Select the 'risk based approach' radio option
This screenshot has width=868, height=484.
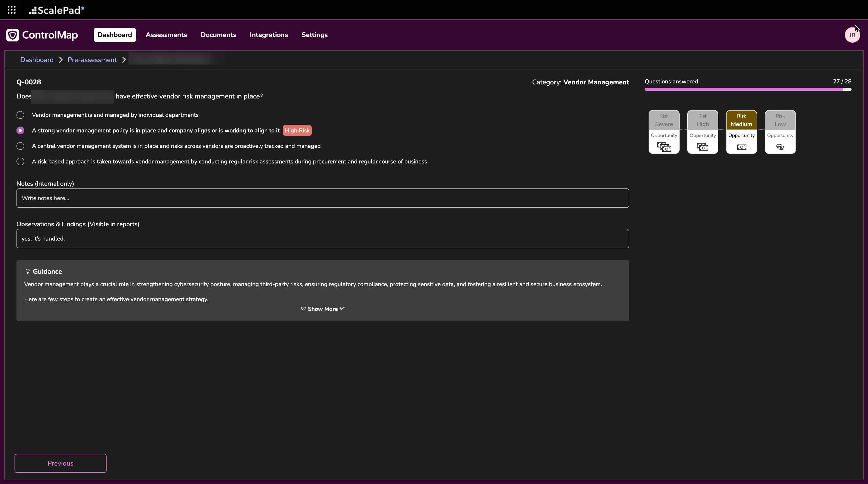coord(20,161)
